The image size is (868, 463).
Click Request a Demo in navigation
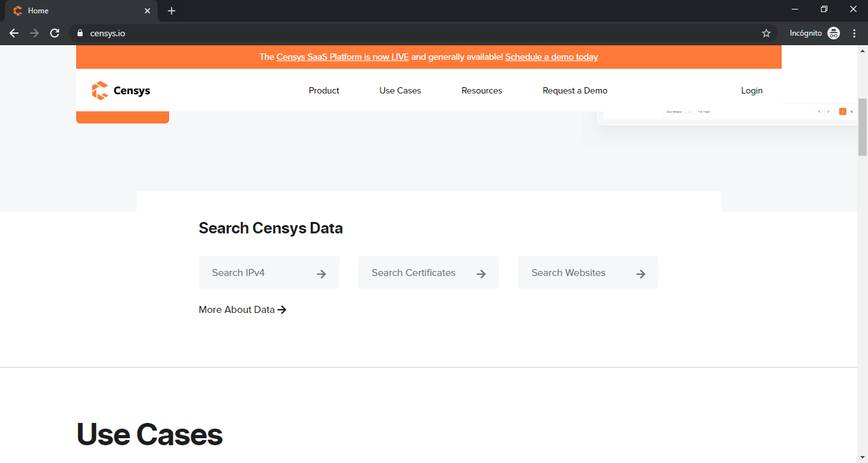click(575, 90)
